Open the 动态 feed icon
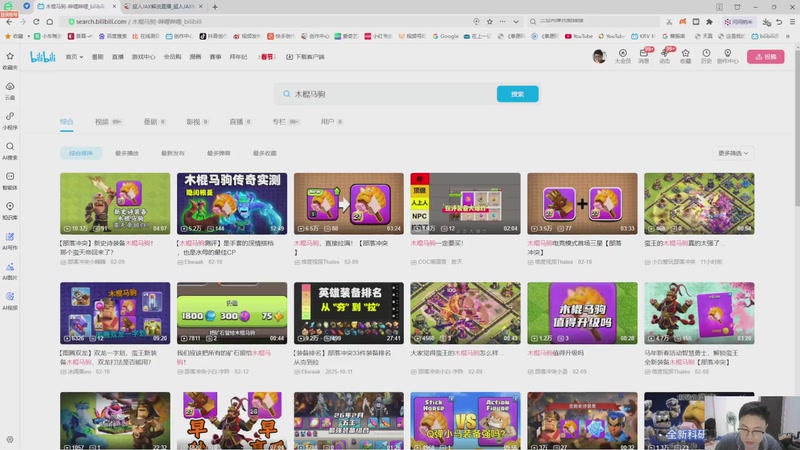Screen dimensions: 800x450 (x=665, y=56)
